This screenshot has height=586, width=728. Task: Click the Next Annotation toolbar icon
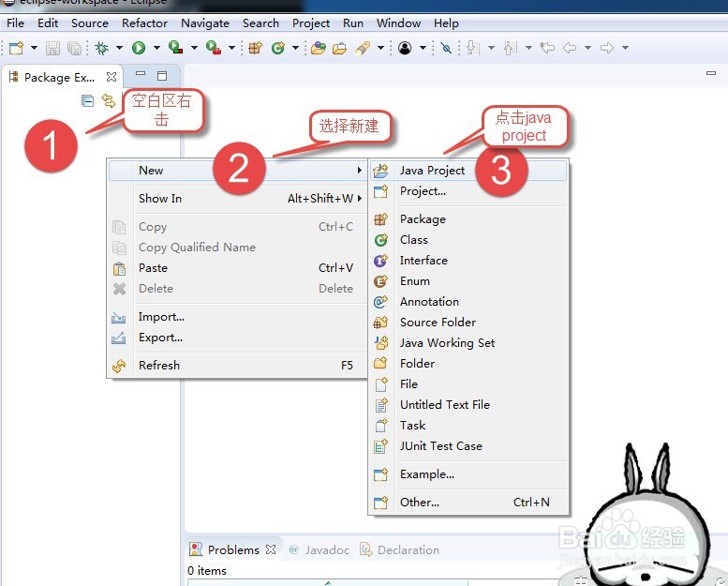(x=472, y=48)
